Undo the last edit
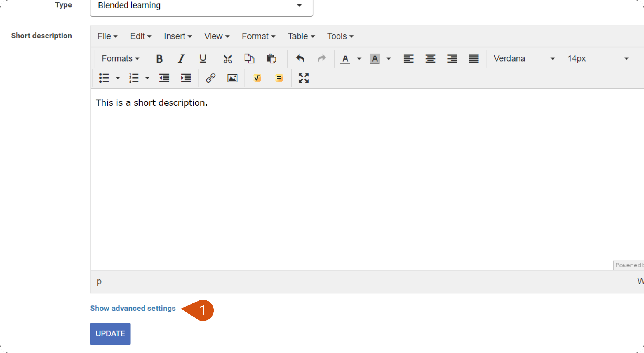 300,59
